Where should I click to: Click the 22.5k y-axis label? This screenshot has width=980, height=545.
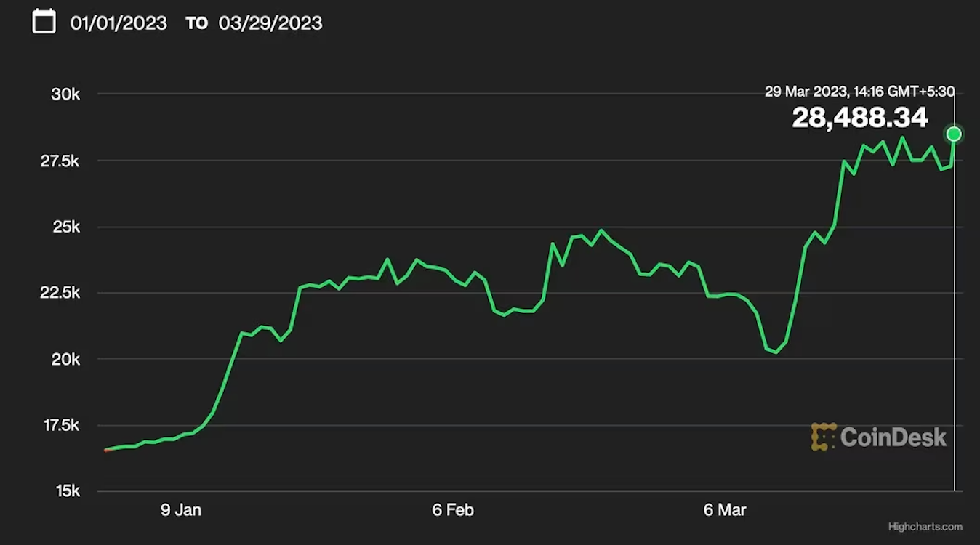[60, 293]
